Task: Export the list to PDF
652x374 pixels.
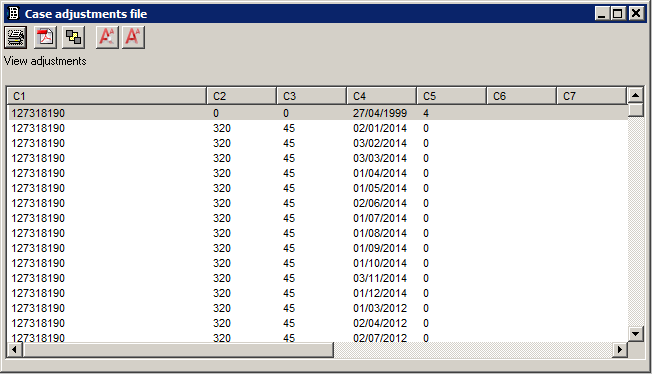Action: [x=45, y=37]
